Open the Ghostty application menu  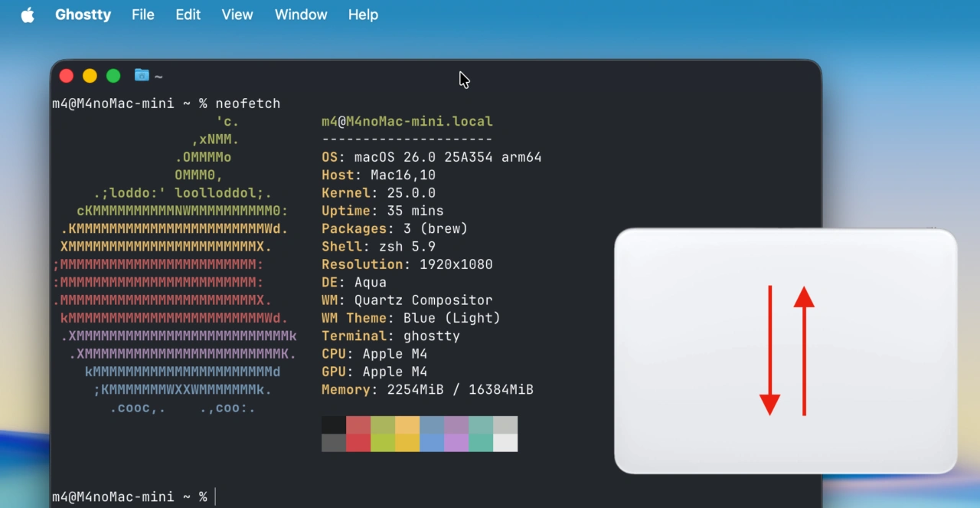click(83, 14)
